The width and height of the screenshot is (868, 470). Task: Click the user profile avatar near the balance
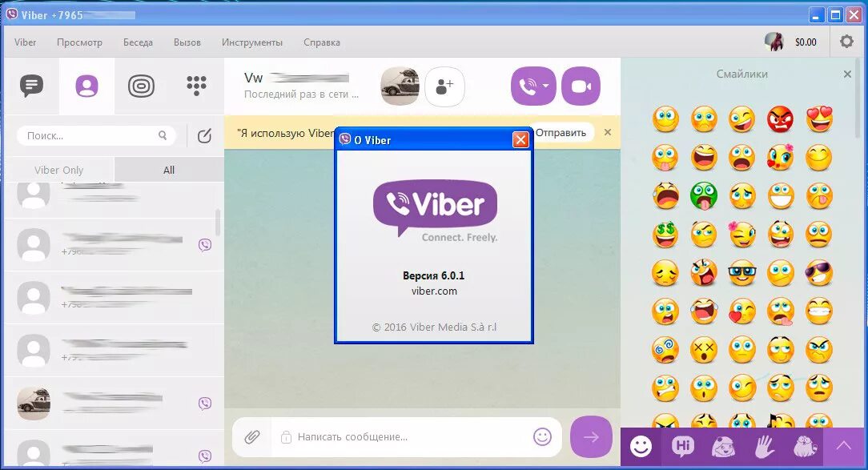(774, 42)
